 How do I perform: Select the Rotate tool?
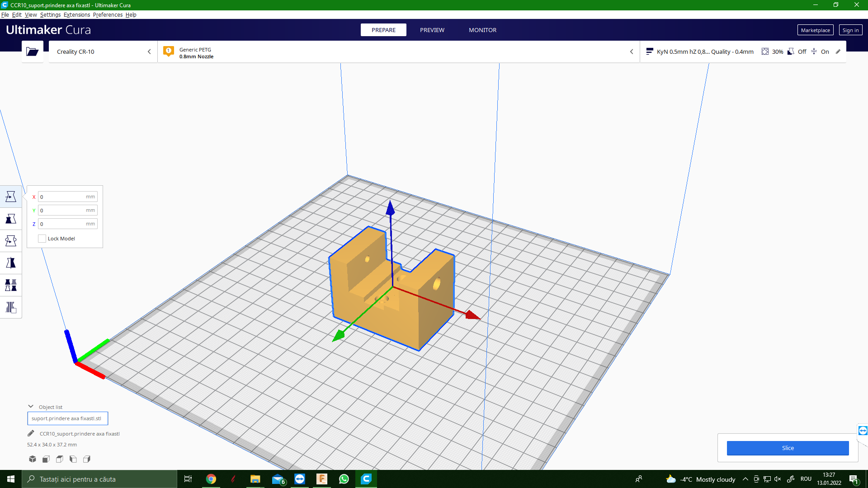(x=11, y=241)
